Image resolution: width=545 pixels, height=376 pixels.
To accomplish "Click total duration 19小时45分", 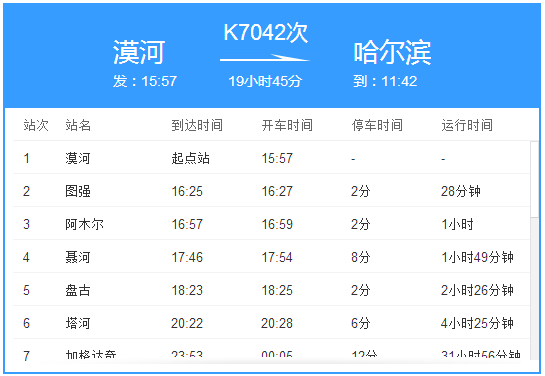I will pyautogui.click(x=265, y=81).
